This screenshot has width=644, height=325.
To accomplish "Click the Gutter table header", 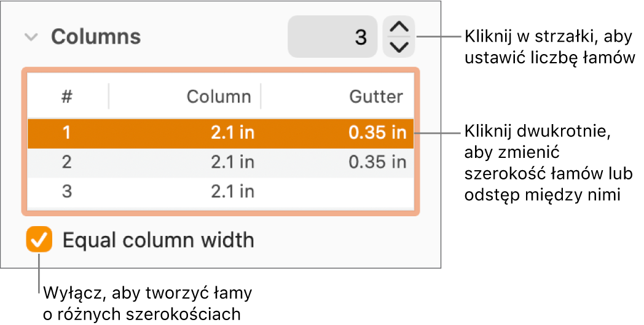I will [x=376, y=96].
